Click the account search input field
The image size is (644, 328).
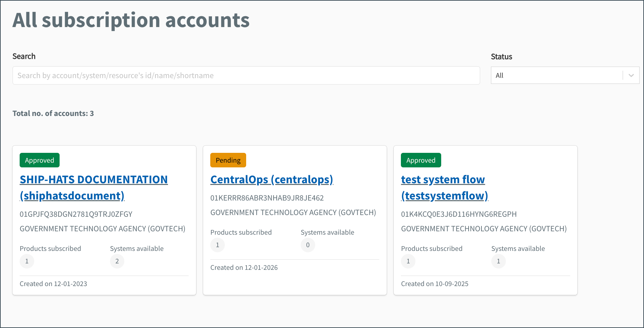click(246, 75)
